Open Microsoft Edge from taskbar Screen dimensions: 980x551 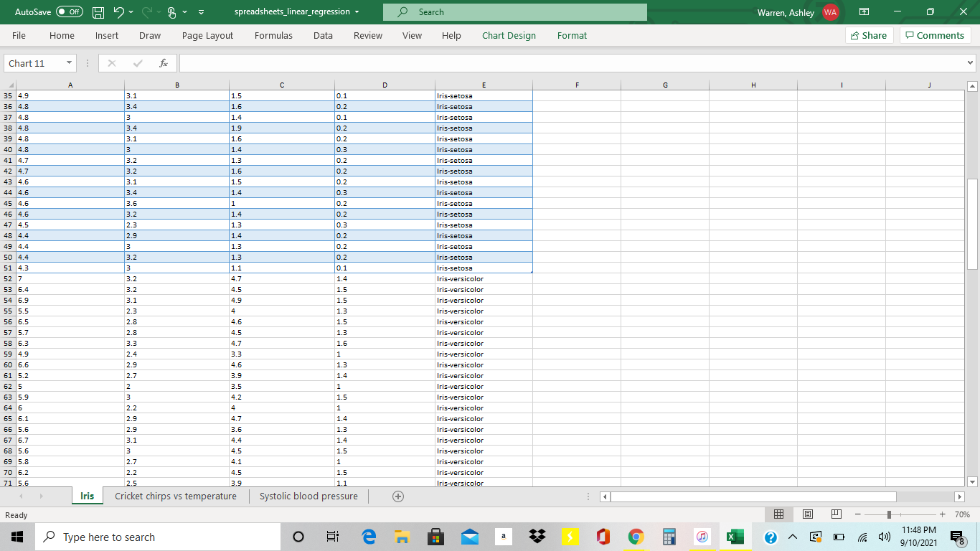tap(369, 537)
